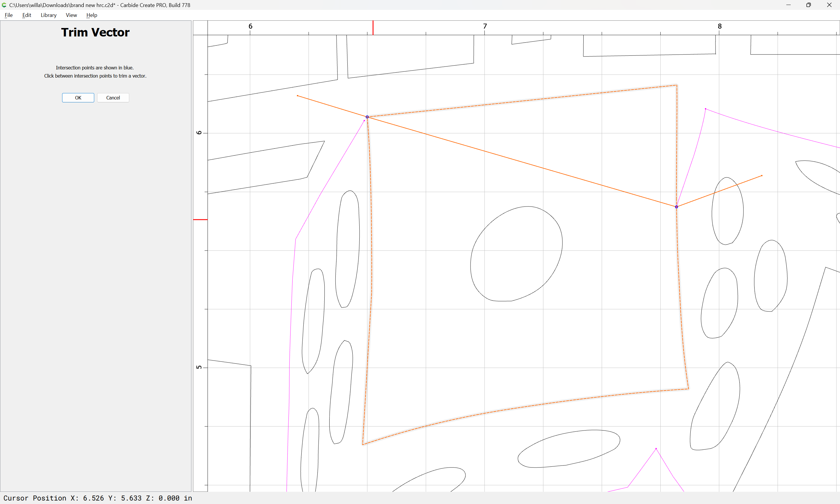
Task: Cancel the Trim Vector operation
Action: (x=113, y=98)
